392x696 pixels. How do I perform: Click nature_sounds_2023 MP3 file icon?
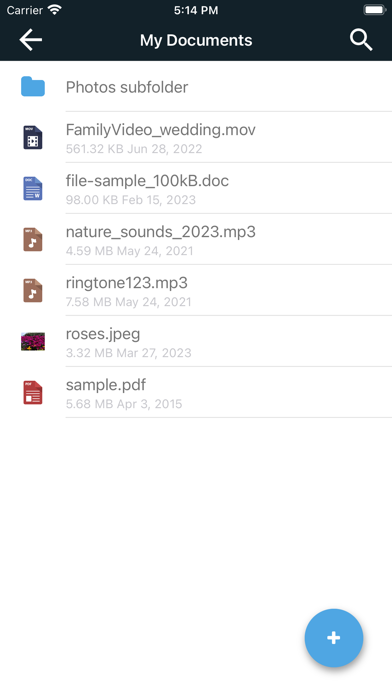pyautogui.click(x=33, y=239)
